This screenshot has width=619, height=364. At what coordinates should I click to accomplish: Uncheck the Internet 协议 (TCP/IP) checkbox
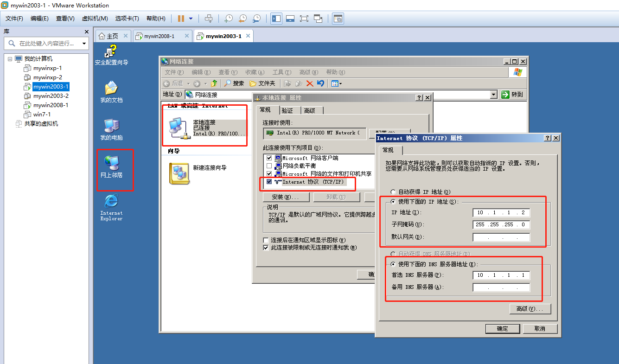(x=269, y=182)
